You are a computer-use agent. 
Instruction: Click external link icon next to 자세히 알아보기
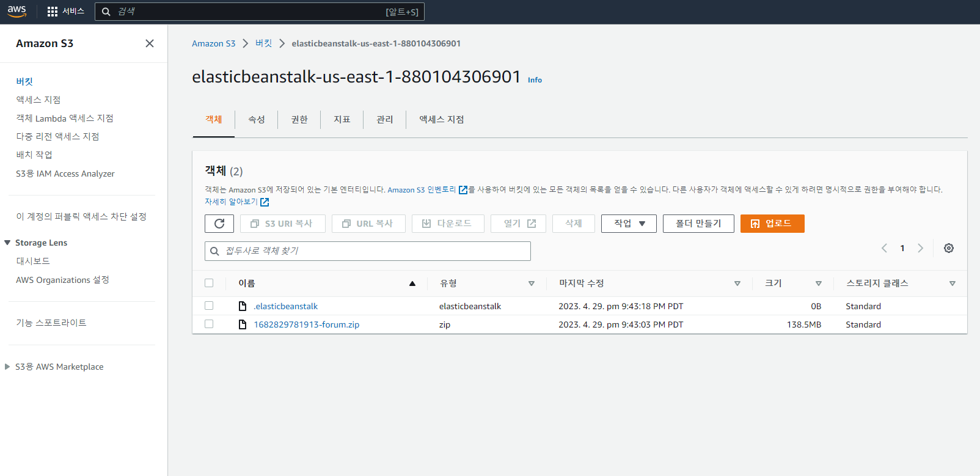click(265, 202)
